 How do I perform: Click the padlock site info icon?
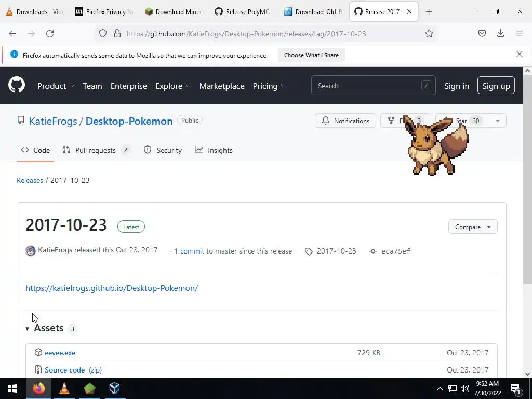pos(117,34)
